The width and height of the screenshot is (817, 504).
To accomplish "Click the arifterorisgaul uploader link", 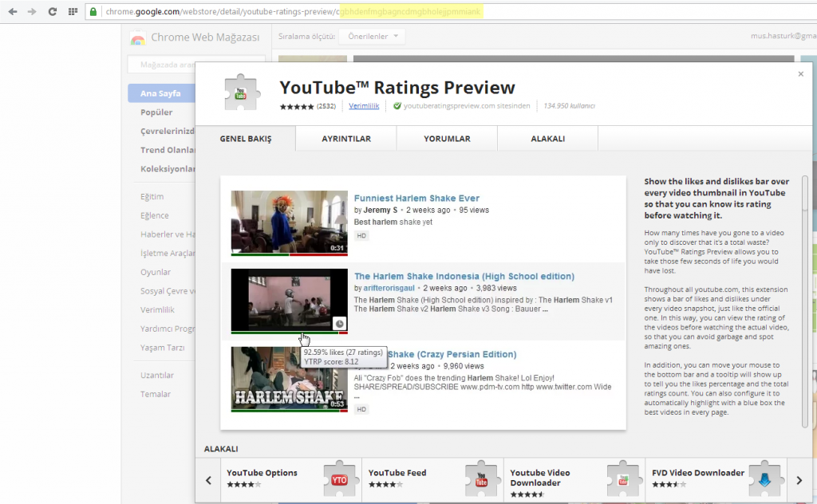I will (389, 288).
